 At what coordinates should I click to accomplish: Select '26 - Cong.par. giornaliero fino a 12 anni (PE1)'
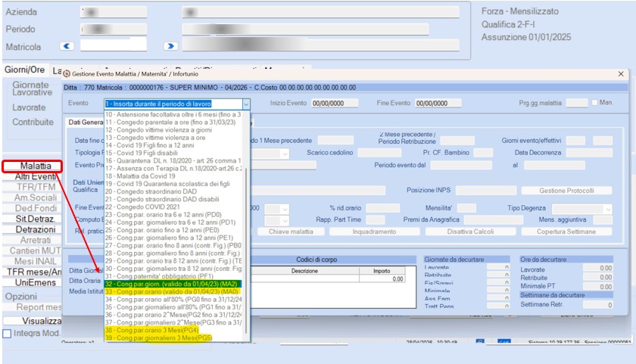173,238
